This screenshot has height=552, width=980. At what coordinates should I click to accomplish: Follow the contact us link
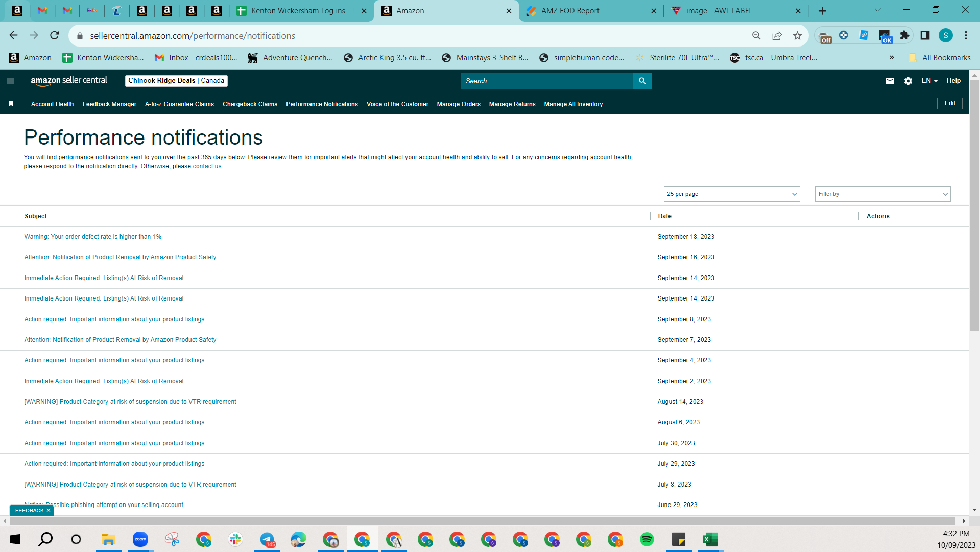click(x=207, y=166)
